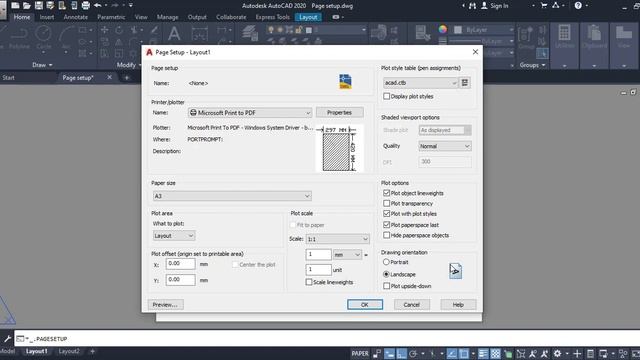
Task: Open the Paper size dropdown showing A3
Action: (x=232, y=196)
